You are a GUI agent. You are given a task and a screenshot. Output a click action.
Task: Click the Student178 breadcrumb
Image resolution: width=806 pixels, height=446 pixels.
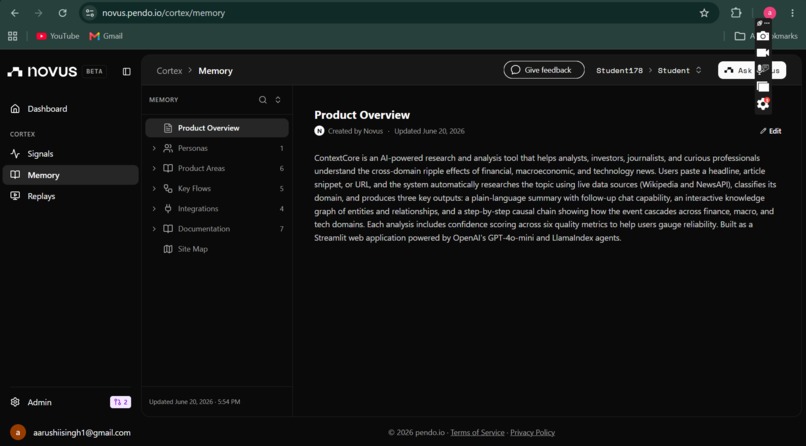coord(619,70)
